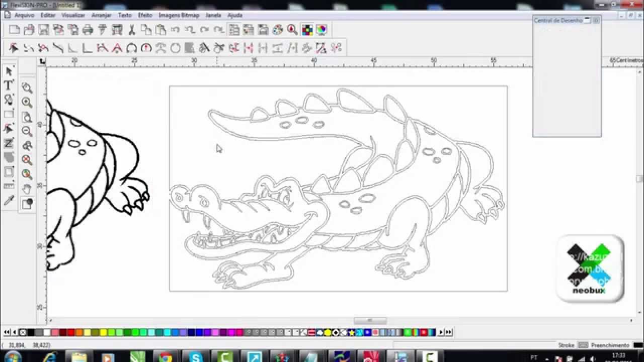Open the Janela menu
644x362 pixels.
(213, 15)
